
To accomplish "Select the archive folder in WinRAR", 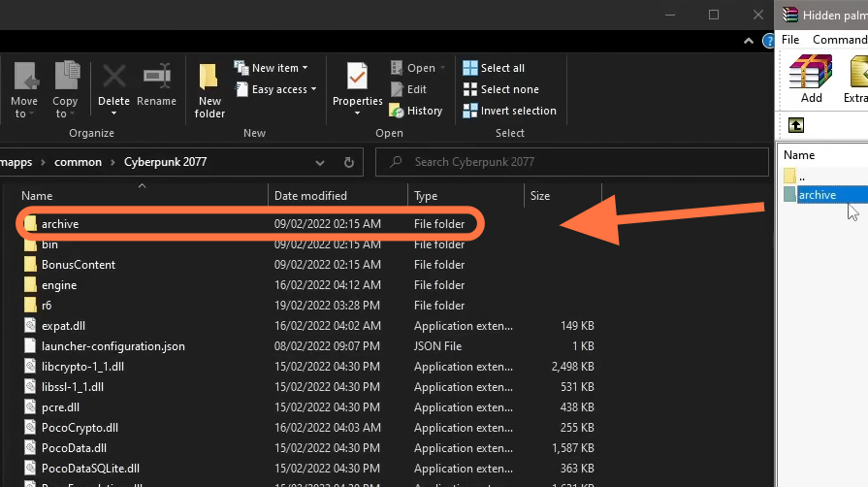I will [x=824, y=194].
